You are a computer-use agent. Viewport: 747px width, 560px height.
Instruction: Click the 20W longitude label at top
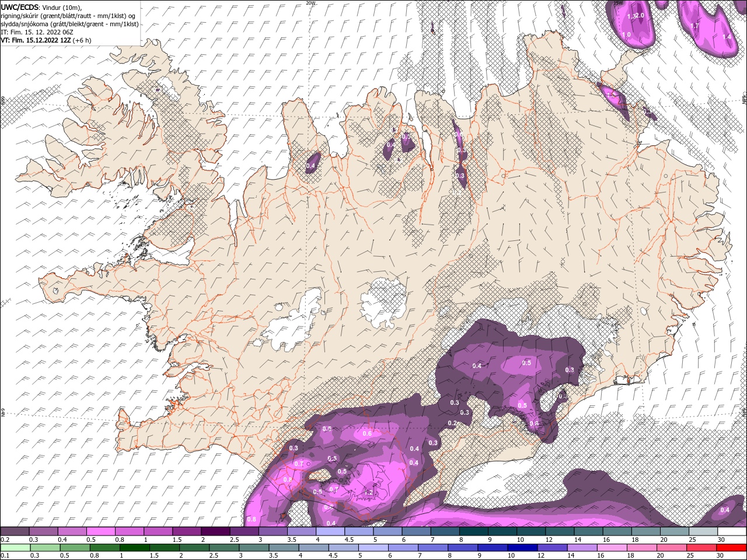click(x=311, y=3)
